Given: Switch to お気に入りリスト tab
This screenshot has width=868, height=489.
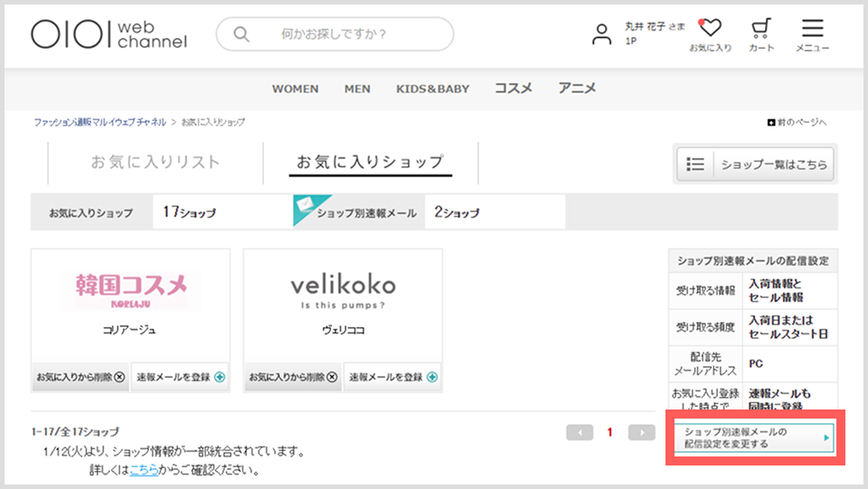Looking at the screenshot, I should [156, 162].
